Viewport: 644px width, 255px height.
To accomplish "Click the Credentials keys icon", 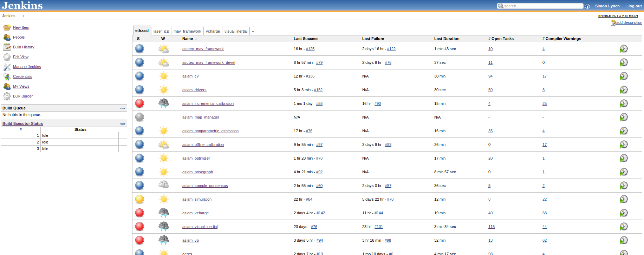I will click(x=7, y=76).
